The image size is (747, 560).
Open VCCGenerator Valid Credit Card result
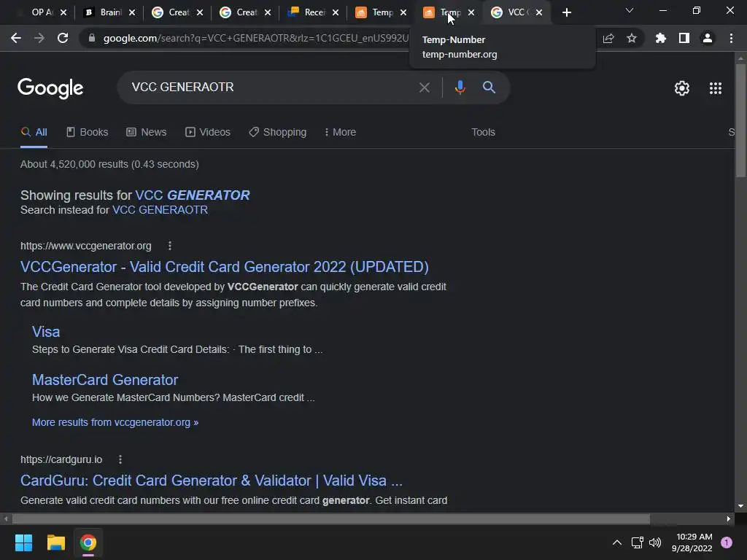coord(225,267)
